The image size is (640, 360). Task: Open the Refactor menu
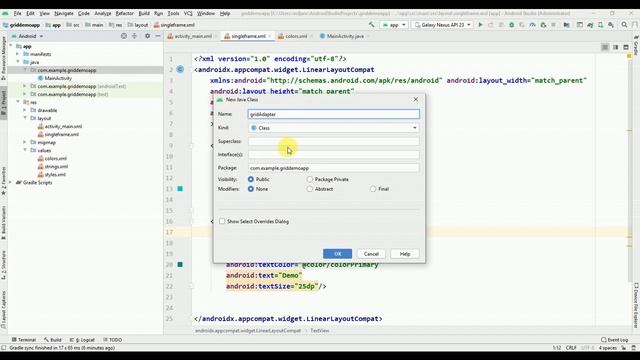coord(124,13)
